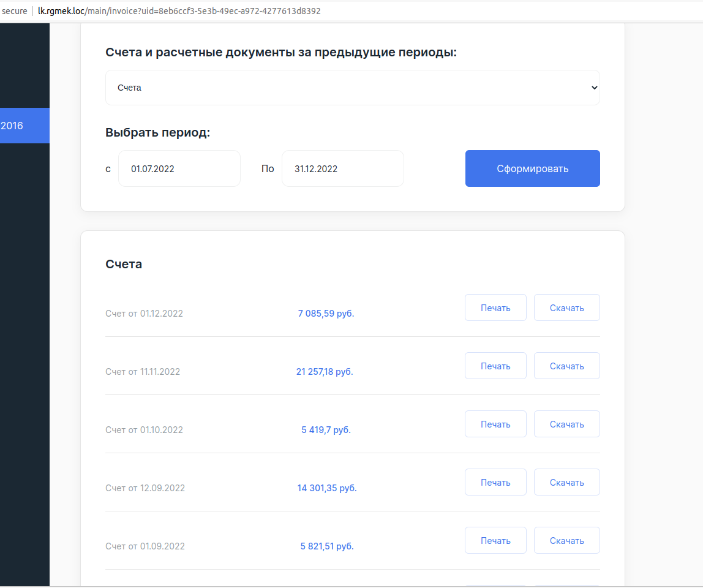703x588 pixels.
Task: Print the invoice from 11.11.2022
Action: point(495,366)
